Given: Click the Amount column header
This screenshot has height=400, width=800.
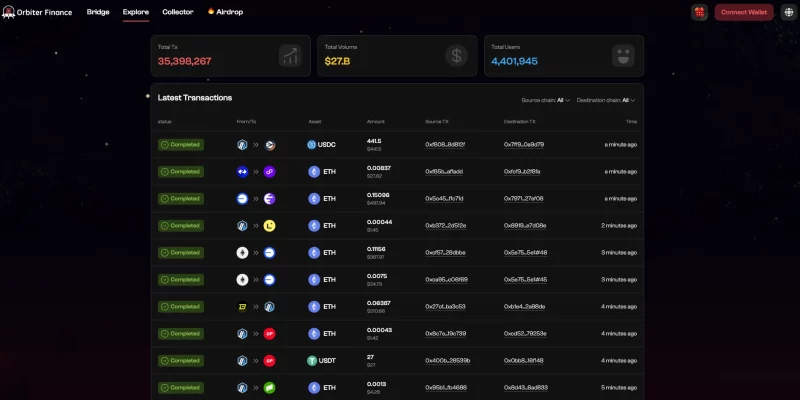Looking at the screenshot, I should tap(376, 122).
